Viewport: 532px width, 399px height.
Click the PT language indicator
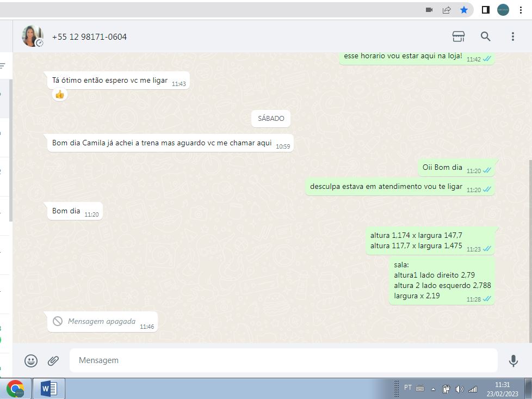(408, 388)
